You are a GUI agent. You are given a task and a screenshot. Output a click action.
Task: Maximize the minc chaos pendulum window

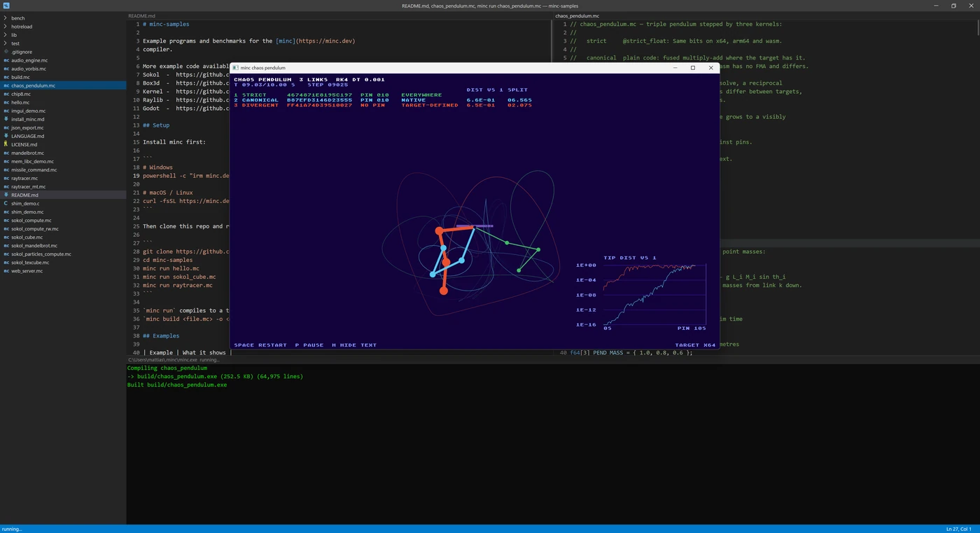[x=693, y=68]
